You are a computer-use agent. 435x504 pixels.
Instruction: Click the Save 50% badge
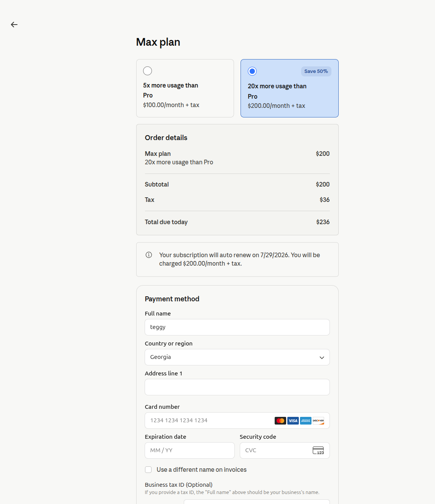coord(316,71)
